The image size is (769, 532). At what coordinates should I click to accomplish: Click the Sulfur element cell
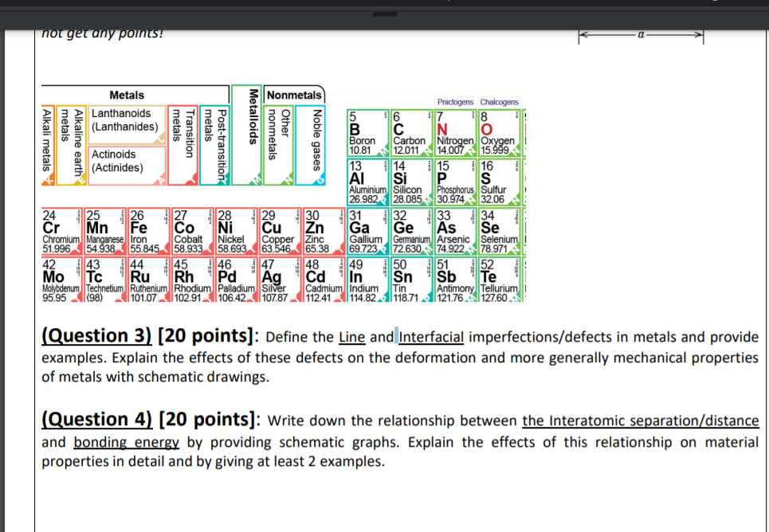tap(500, 182)
